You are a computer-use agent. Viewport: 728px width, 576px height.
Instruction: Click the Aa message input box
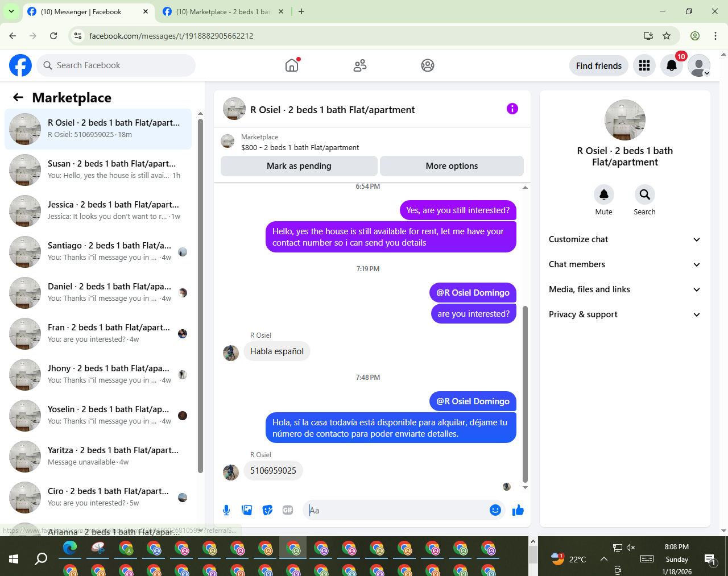[397, 510]
